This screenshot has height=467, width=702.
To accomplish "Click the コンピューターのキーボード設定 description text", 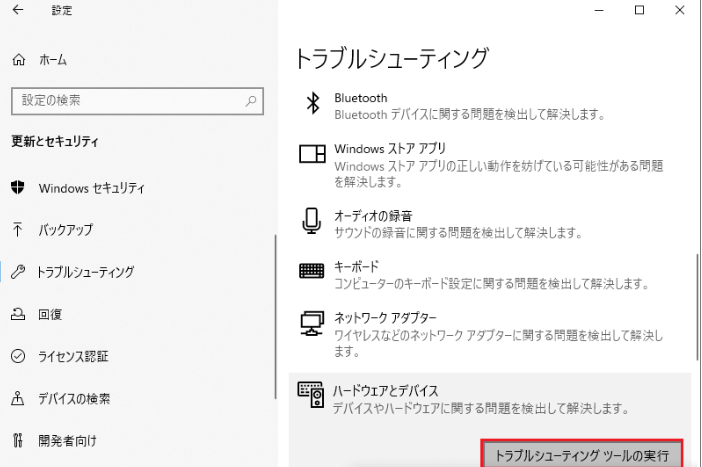I will click(x=492, y=283).
